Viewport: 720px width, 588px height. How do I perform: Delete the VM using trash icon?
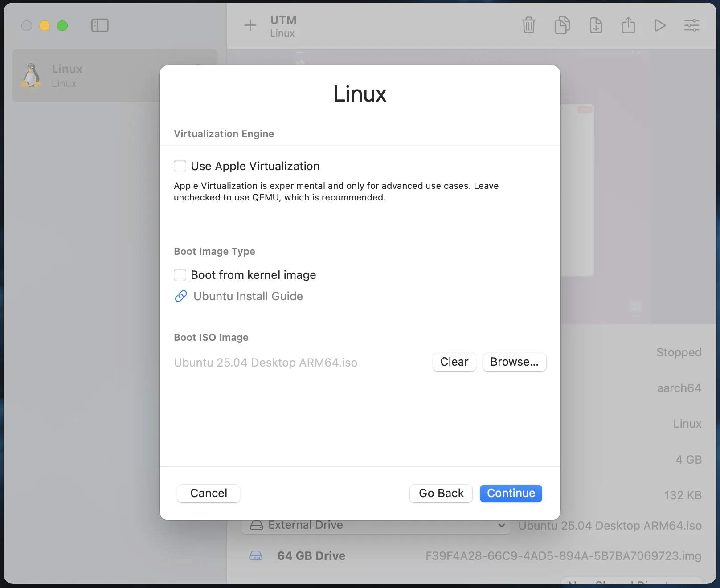[529, 25]
